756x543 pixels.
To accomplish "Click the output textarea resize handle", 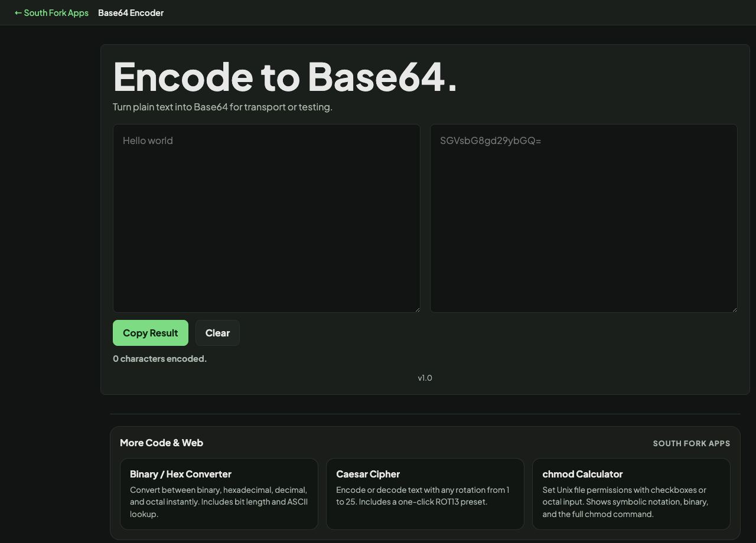I will (x=734, y=309).
